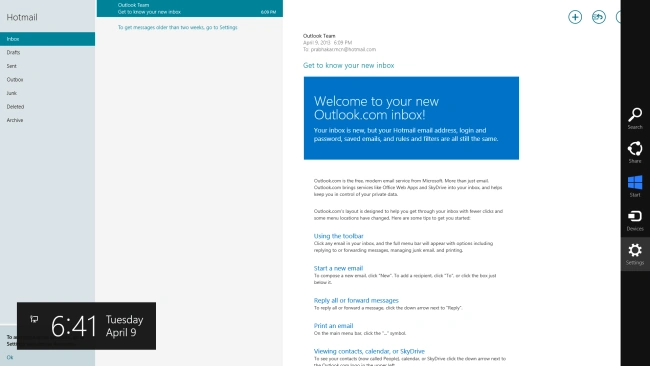
Task: Click the reply icon in the toolbar
Action: click(x=599, y=17)
